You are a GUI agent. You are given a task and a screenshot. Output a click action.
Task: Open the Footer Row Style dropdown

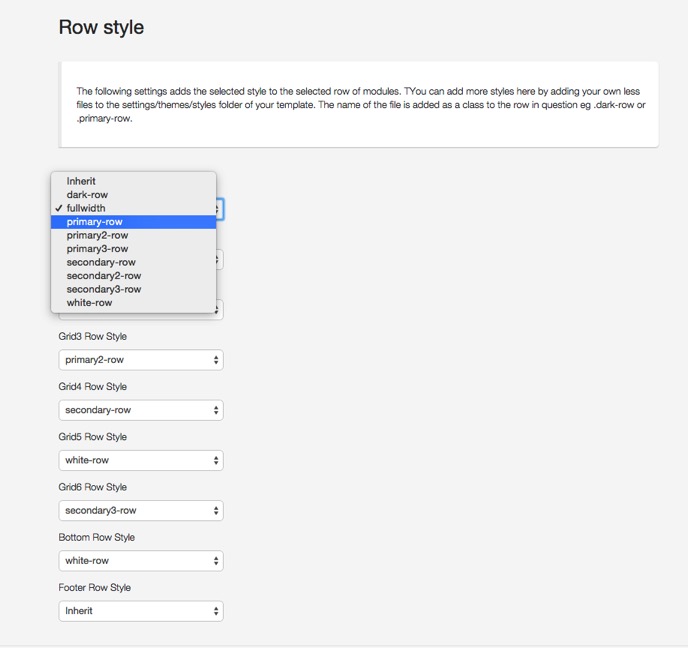click(x=141, y=611)
